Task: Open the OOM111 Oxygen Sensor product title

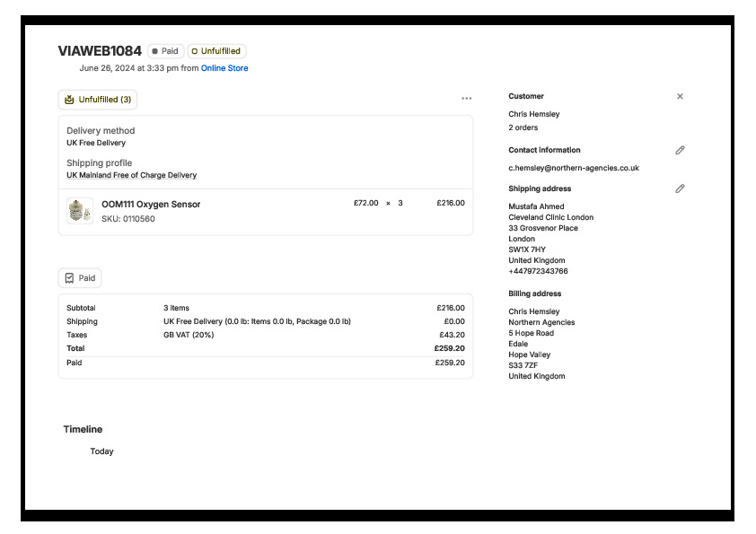Action: pyautogui.click(x=151, y=205)
